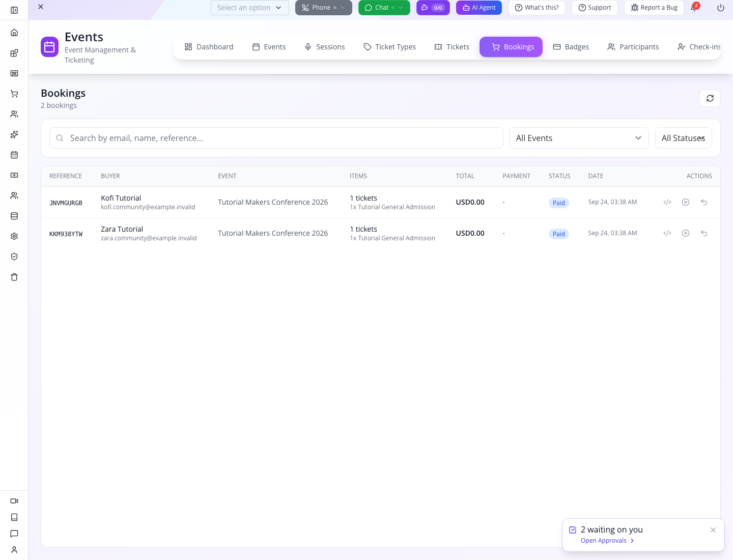Open the home icon in left sidebar
The height and width of the screenshot is (560, 733).
click(x=14, y=33)
